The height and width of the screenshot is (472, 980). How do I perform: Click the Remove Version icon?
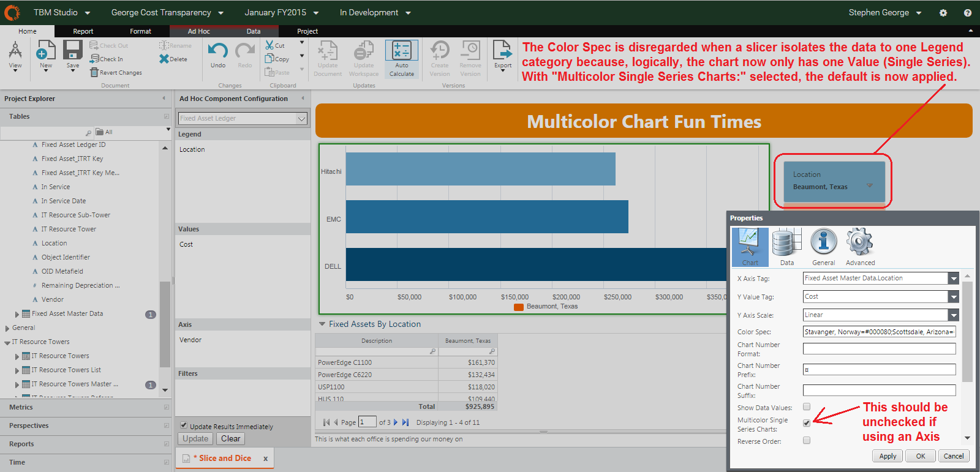click(470, 50)
